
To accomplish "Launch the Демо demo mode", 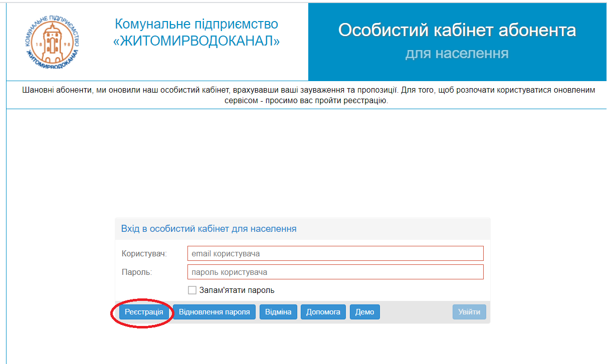I will (x=364, y=312).
